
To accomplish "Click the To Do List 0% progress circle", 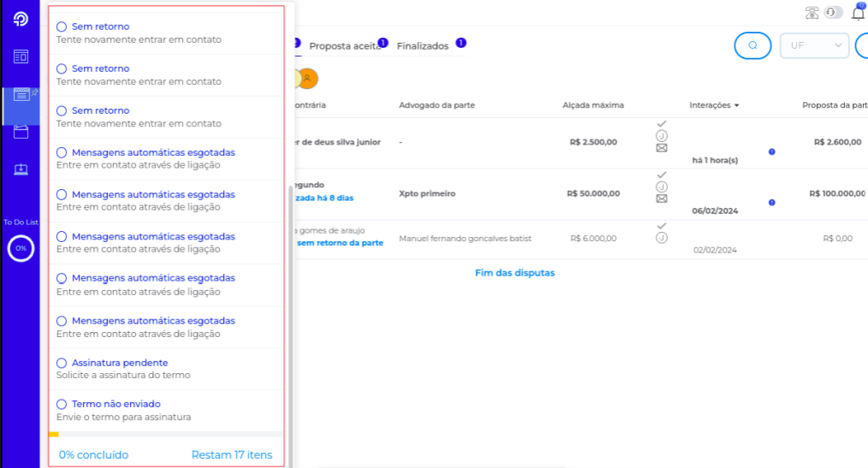I will 21,248.
